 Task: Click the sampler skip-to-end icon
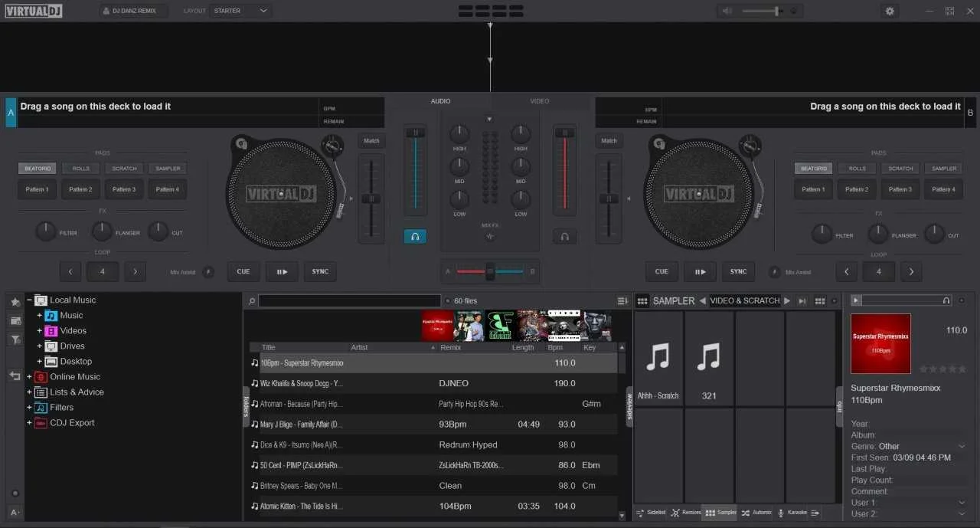pos(802,301)
